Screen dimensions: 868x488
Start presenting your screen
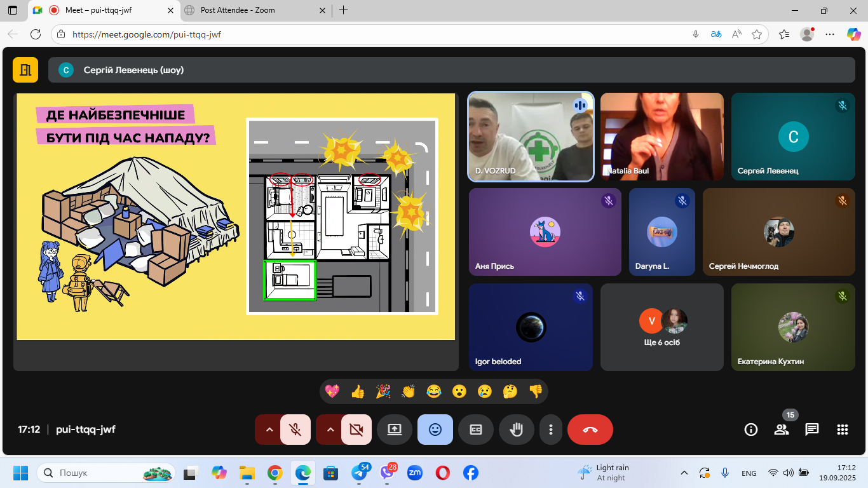tap(394, 430)
